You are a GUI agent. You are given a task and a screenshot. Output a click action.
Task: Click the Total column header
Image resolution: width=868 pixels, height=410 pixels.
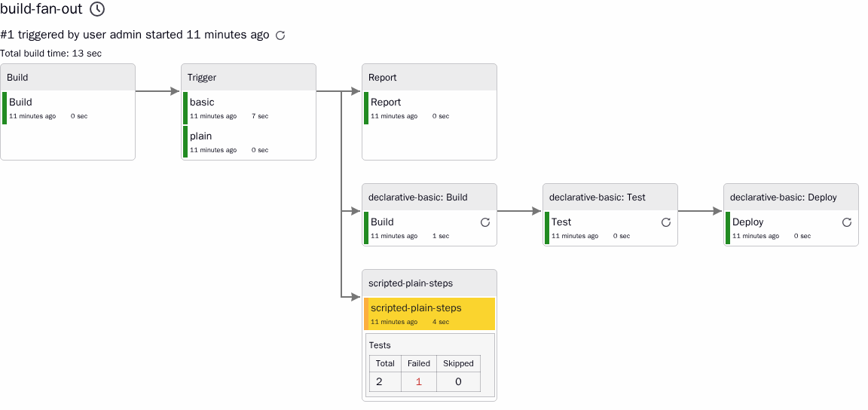tap(385, 363)
